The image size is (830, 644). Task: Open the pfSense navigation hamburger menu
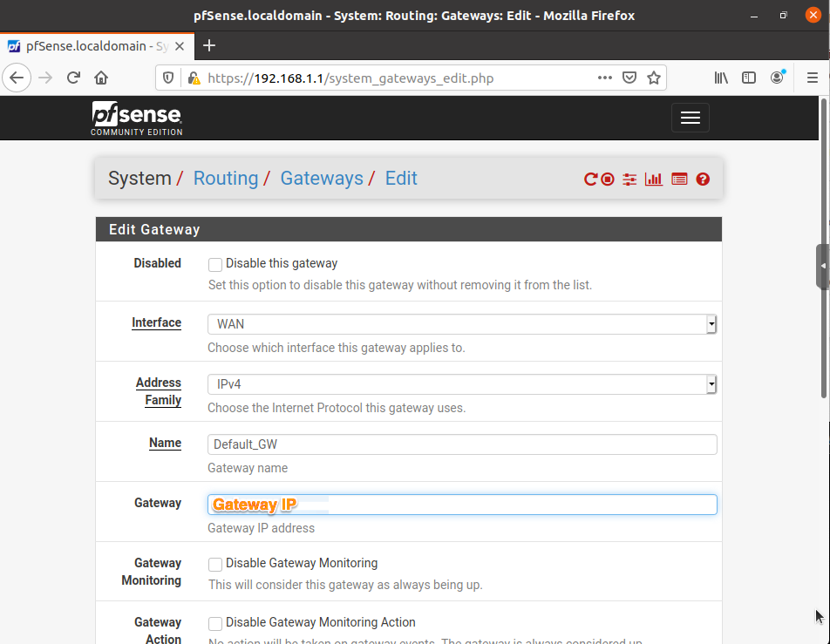click(x=690, y=117)
